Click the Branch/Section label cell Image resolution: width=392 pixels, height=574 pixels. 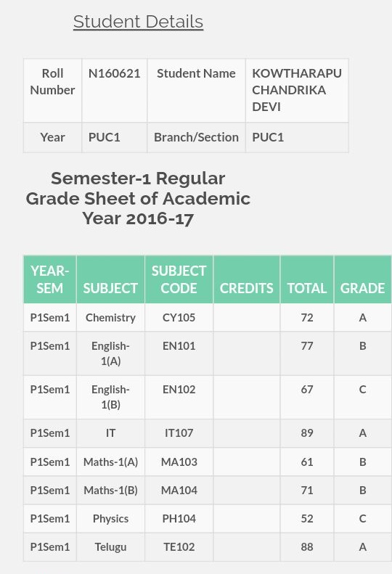pos(197,137)
